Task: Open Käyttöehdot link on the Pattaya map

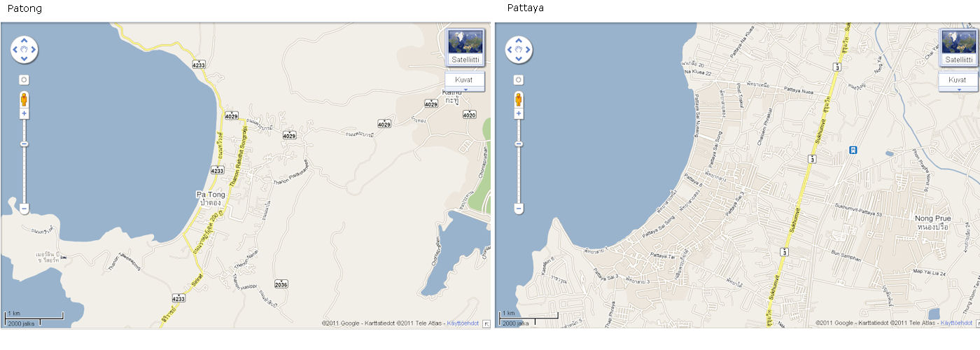Action: 956,323
